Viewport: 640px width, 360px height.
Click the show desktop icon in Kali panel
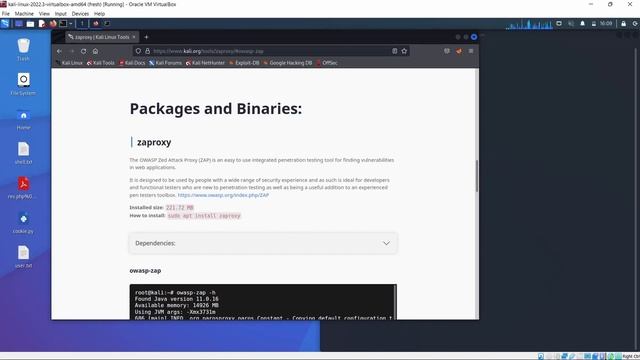click(19, 24)
